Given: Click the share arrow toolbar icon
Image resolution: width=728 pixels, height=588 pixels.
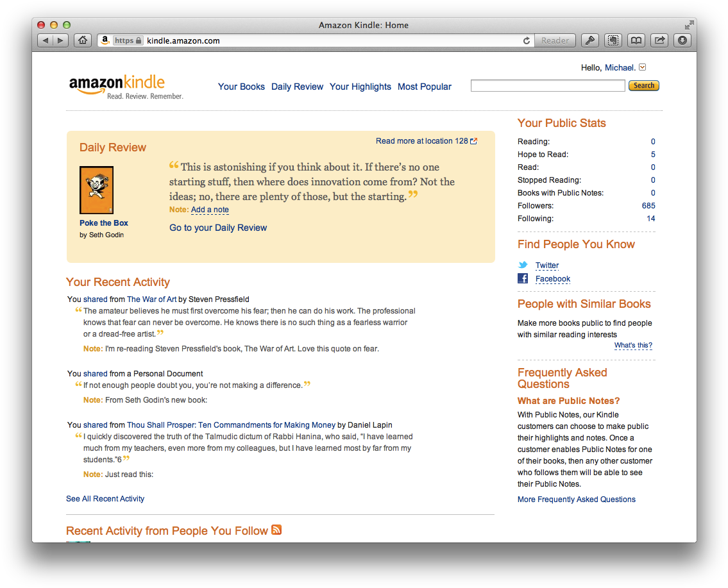Looking at the screenshot, I should coord(659,40).
